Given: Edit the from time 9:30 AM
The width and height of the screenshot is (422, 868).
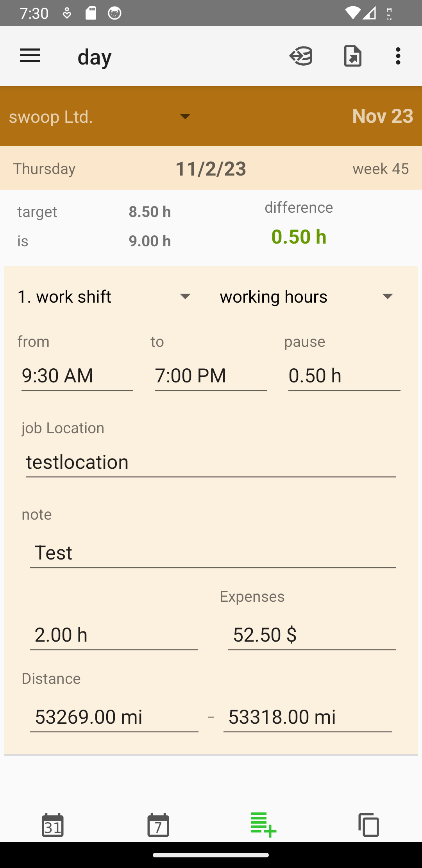Looking at the screenshot, I should [77, 376].
